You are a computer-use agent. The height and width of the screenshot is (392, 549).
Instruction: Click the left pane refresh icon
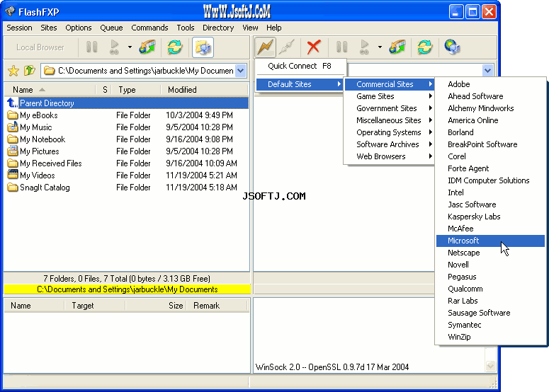(x=175, y=47)
